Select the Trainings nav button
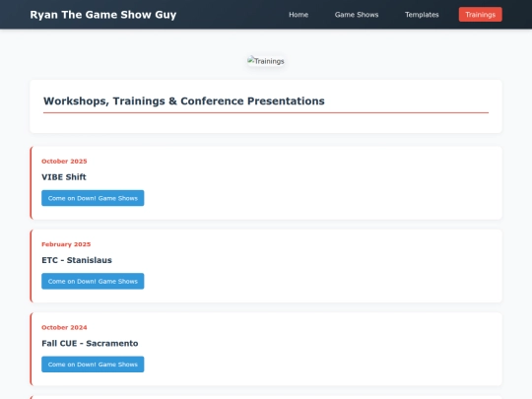Viewport: 532px width, 399px height. coord(481,15)
